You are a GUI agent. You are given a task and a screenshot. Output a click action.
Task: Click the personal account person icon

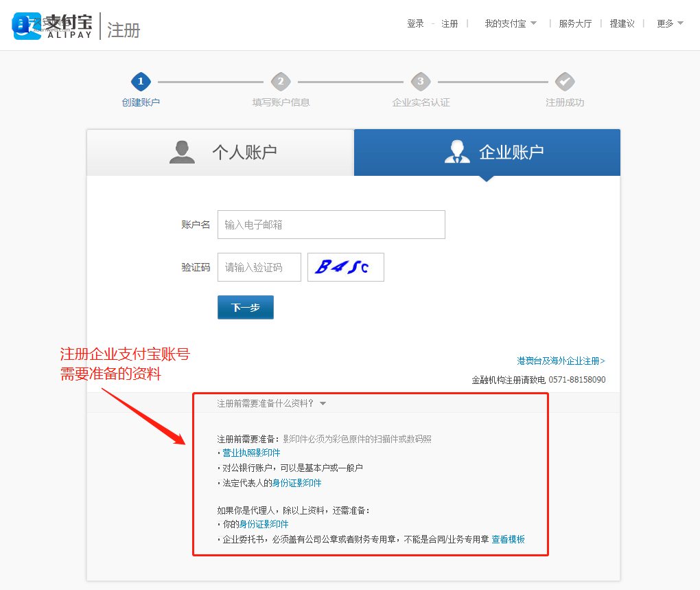(182, 152)
